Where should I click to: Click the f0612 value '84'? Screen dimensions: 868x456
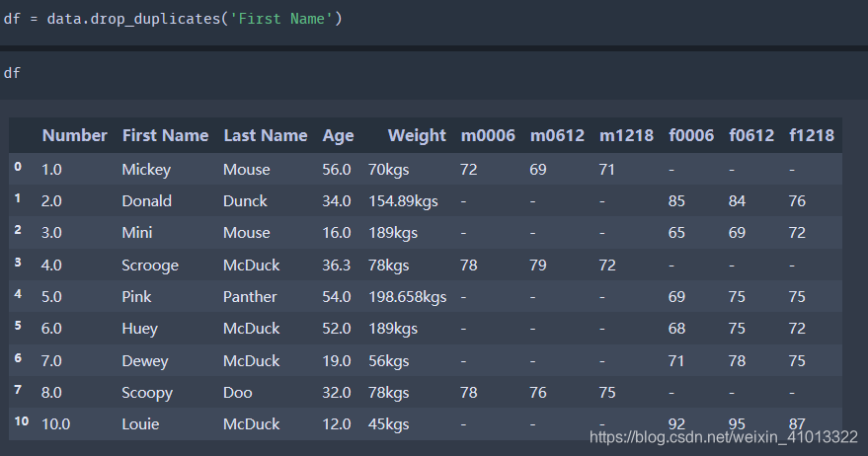click(737, 201)
